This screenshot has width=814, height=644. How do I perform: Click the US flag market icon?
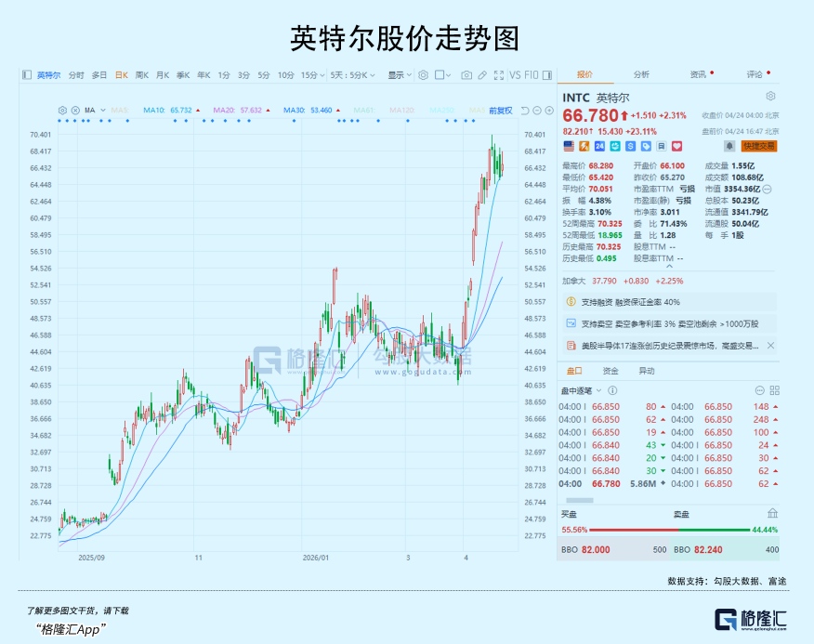click(569, 147)
